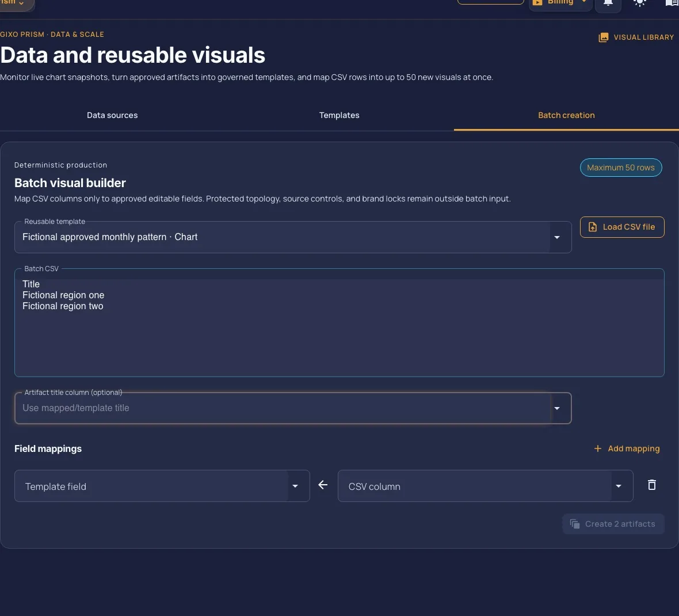Click the copy icon in Create artifacts
679x616 pixels.
pos(575,524)
